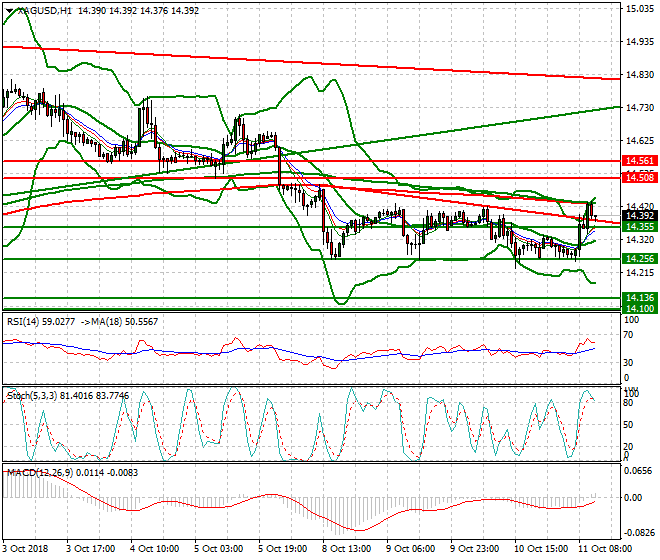
Task: Click the 14.320 price scale value
Action: tap(640, 240)
